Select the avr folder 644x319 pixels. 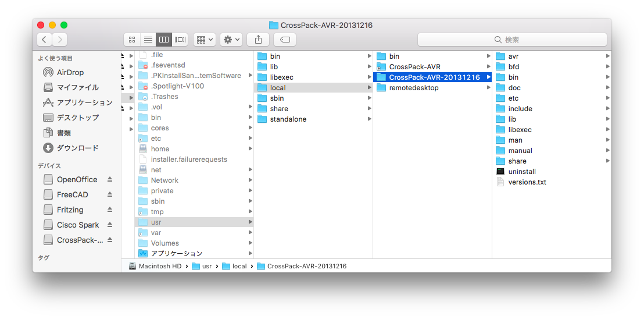552,56
